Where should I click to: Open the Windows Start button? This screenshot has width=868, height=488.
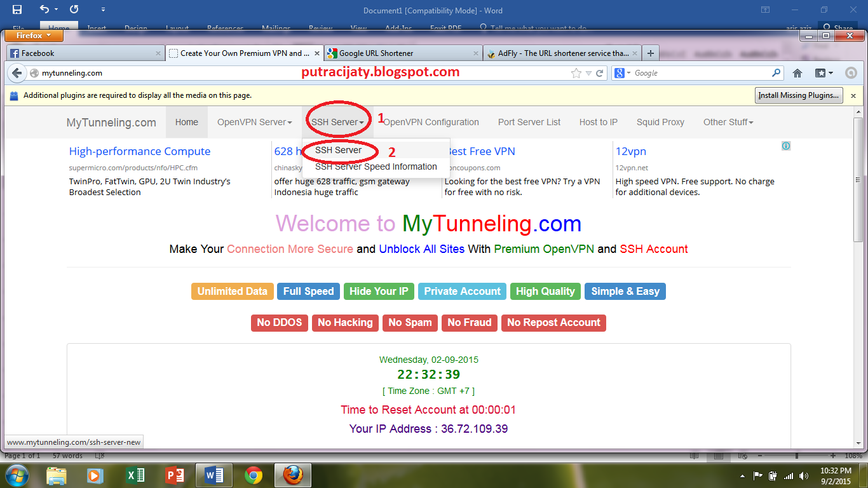click(x=17, y=475)
